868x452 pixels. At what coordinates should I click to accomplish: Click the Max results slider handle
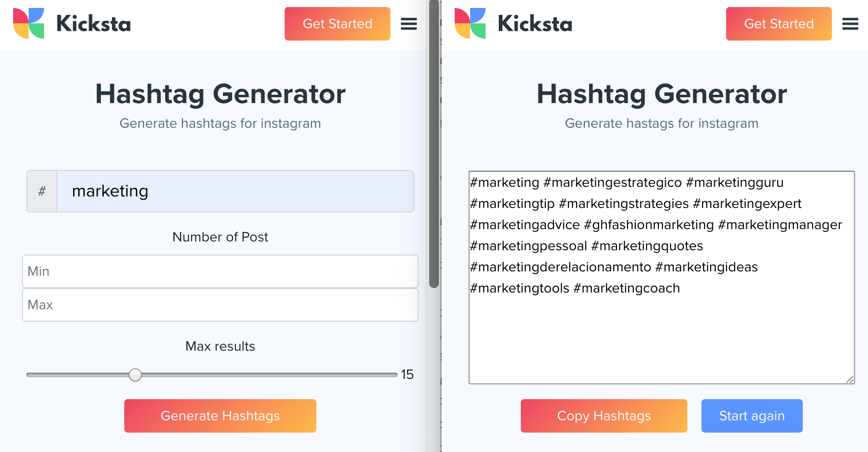point(135,375)
